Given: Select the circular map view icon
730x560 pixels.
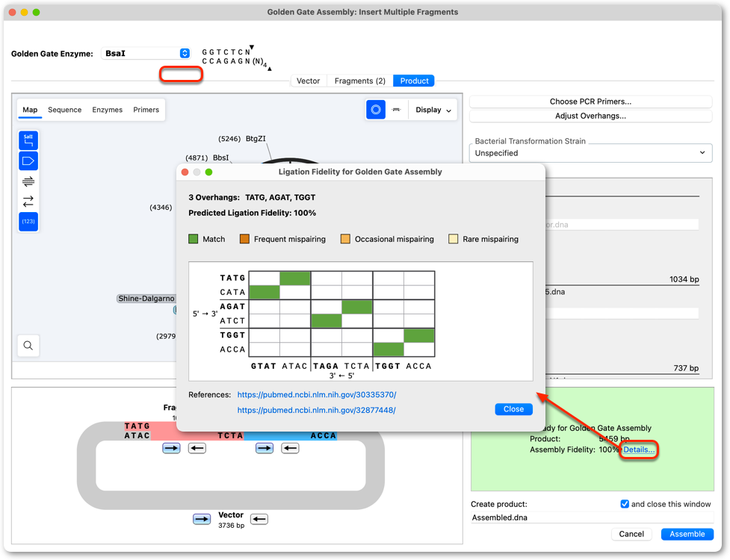Looking at the screenshot, I should pos(376,110).
